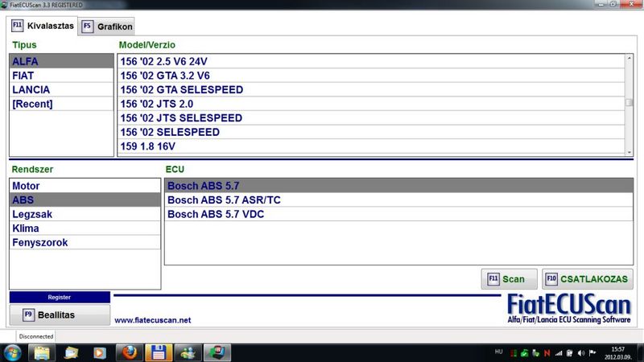The image size is (644, 362).
Task: Choose Legzsak in the Rendszer list
Action: pyautogui.click(x=32, y=214)
